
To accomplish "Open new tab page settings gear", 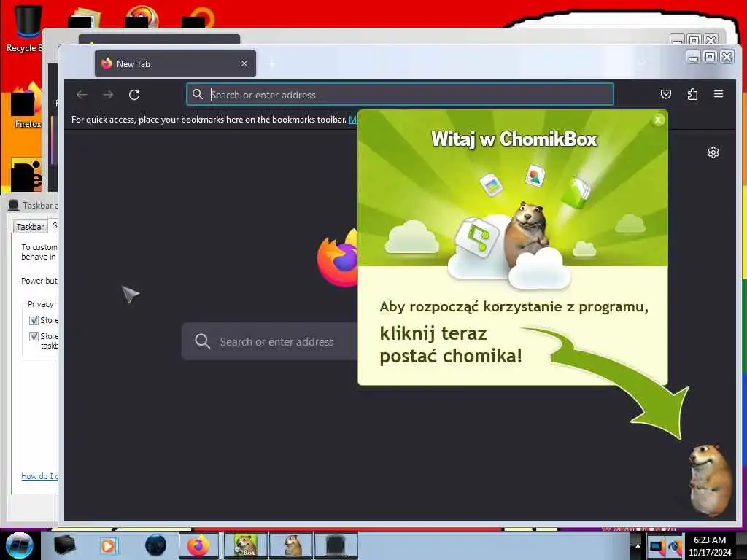I will point(713,152).
